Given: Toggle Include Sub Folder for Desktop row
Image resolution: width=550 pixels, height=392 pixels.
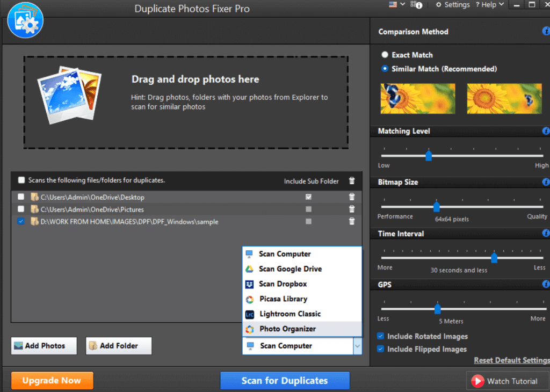Looking at the screenshot, I should tap(308, 197).
